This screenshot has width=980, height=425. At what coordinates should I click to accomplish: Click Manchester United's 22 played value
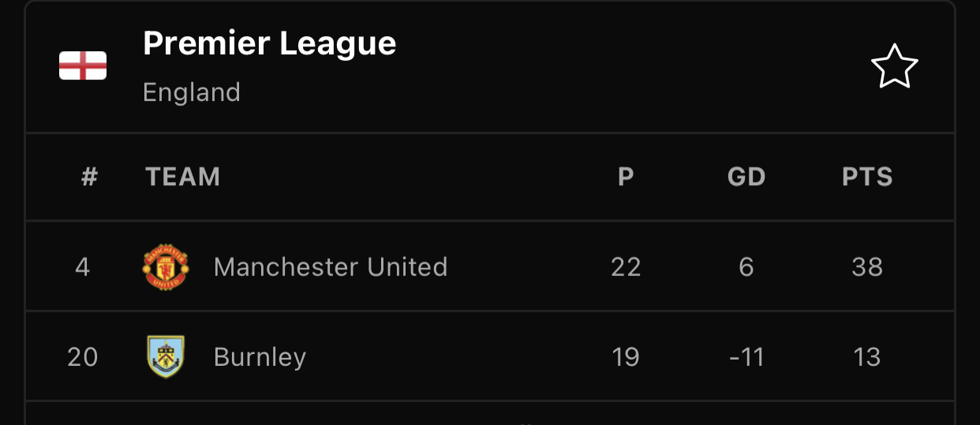point(626,267)
